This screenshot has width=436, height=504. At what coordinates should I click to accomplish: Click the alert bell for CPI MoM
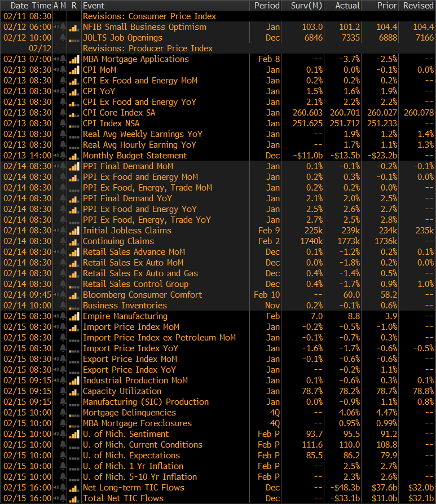tap(62, 70)
